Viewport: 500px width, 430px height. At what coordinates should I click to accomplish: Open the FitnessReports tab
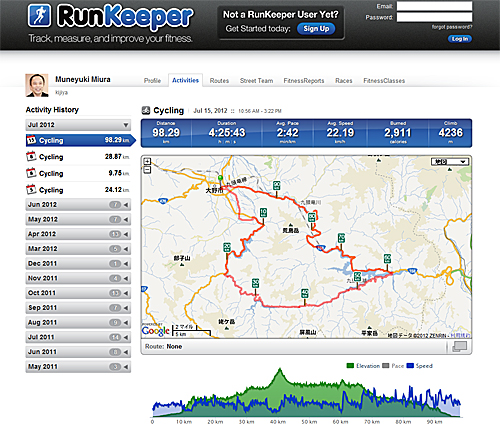(x=304, y=81)
